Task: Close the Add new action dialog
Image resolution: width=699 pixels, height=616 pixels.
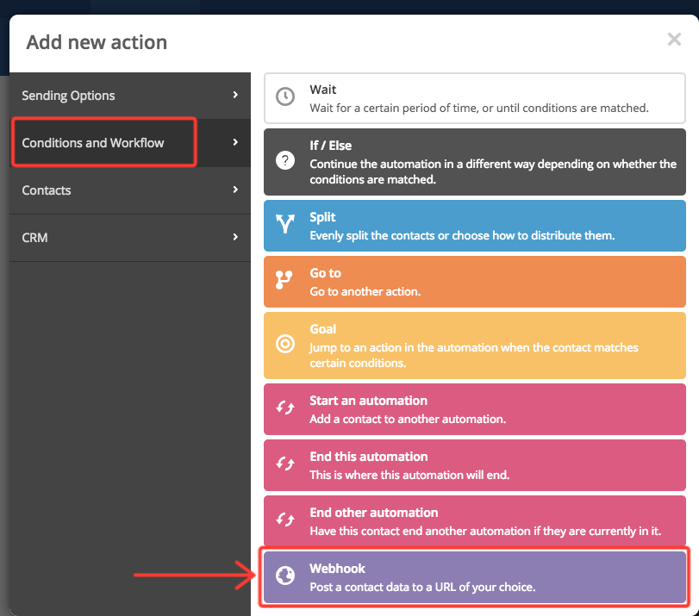Action: [674, 39]
